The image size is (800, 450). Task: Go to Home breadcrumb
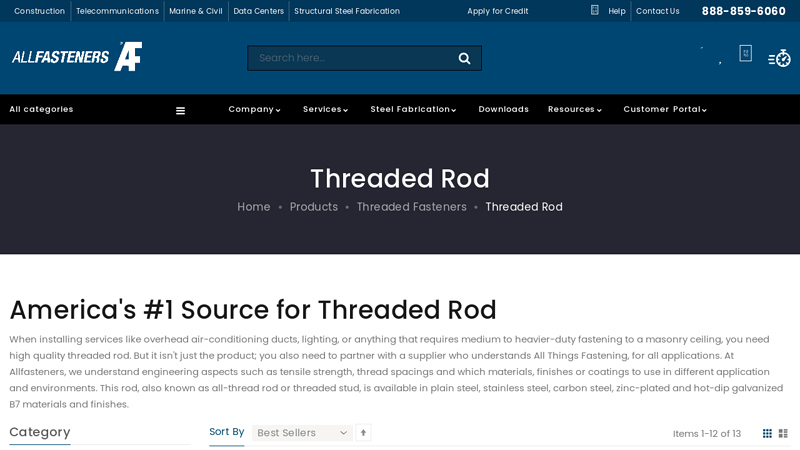[254, 207]
